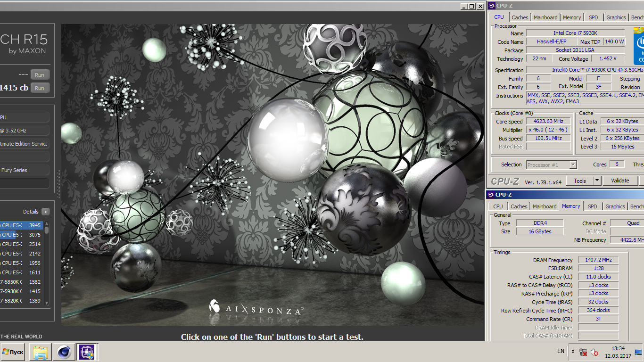
Task: Show hidden tray icons arrow
Action: click(x=573, y=352)
